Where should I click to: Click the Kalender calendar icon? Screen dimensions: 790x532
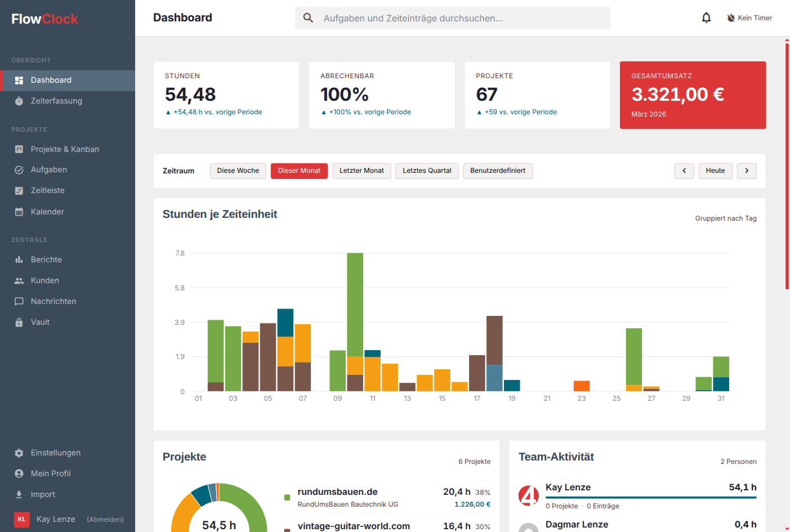point(19,212)
